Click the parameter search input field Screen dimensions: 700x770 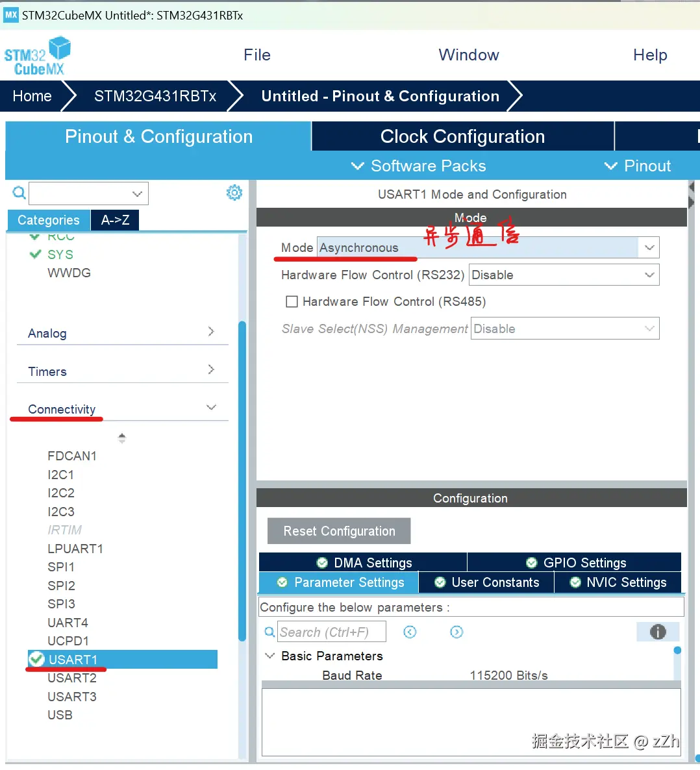click(x=331, y=632)
